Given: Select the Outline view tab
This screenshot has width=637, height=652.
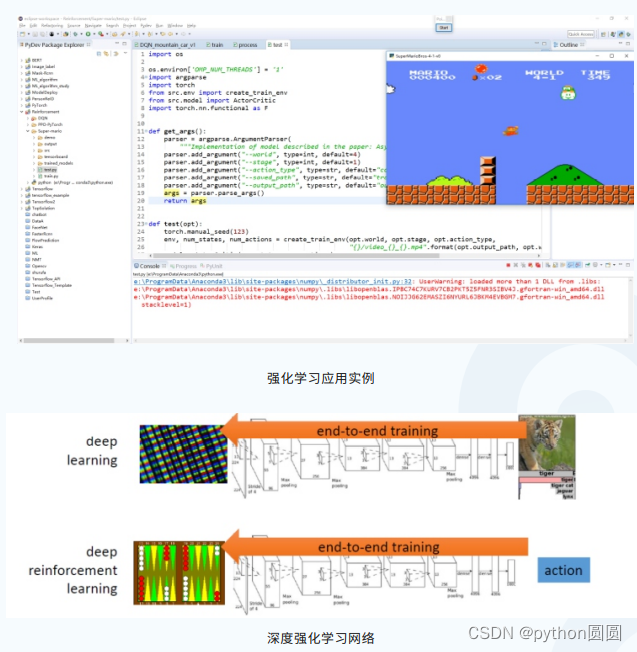Looking at the screenshot, I should 568,44.
